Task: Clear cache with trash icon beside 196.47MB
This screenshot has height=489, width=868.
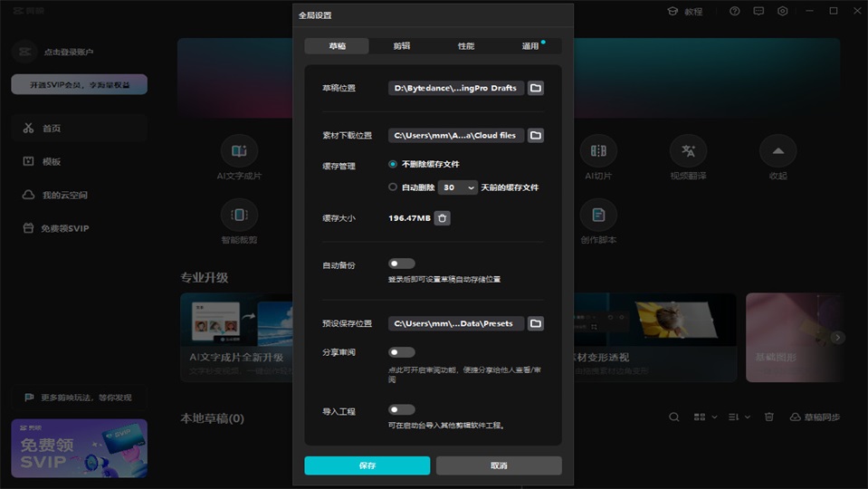Action: coord(443,218)
